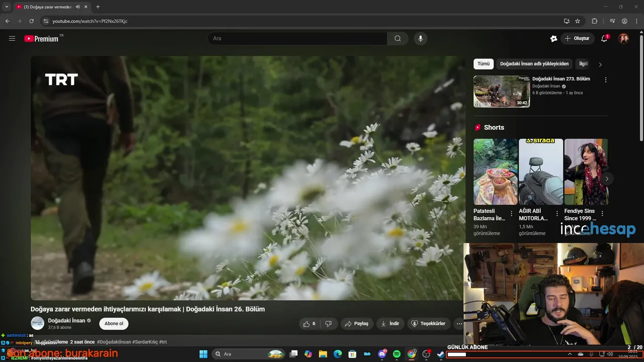Open Doğadaki İnsan channel avatar

(37, 323)
